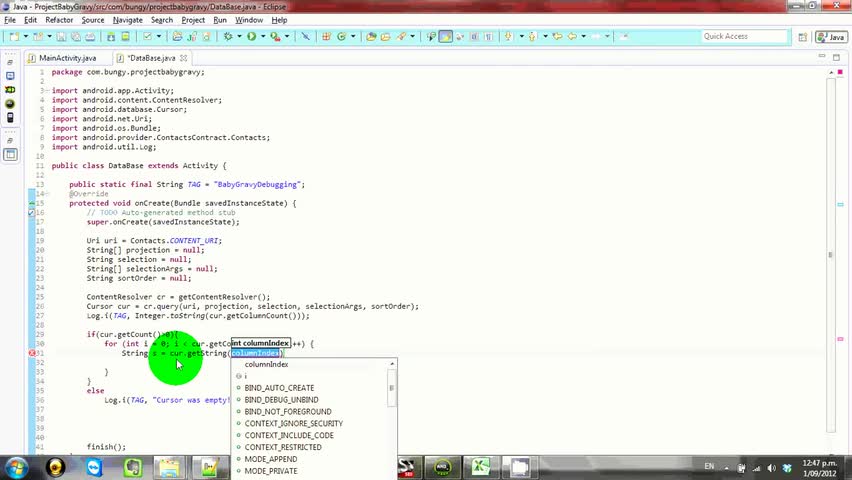
Task: Click the autocomplete popup scrollbar thumb
Action: point(392,388)
